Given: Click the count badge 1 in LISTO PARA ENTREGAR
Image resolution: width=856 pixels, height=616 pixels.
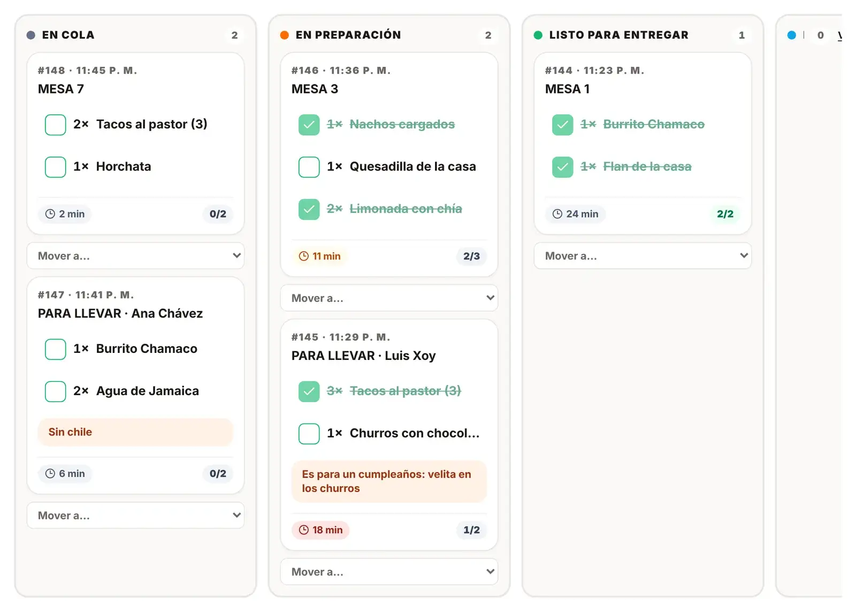Looking at the screenshot, I should (x=742, y=35).
